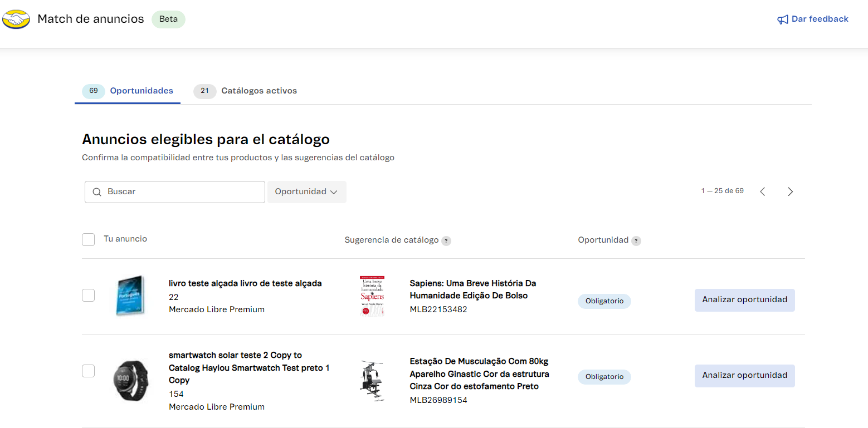Click the Sapiens book cover thumbnail
The height and width of the screenshot is (428, 868).
372,296
